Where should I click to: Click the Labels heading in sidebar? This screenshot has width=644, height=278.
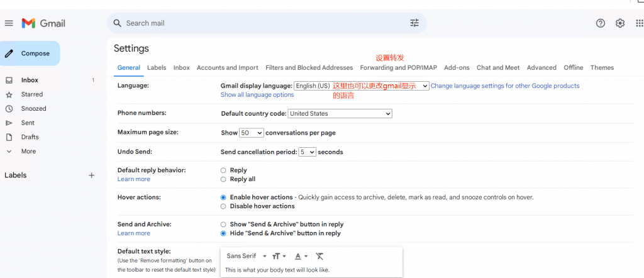[15, 175]
